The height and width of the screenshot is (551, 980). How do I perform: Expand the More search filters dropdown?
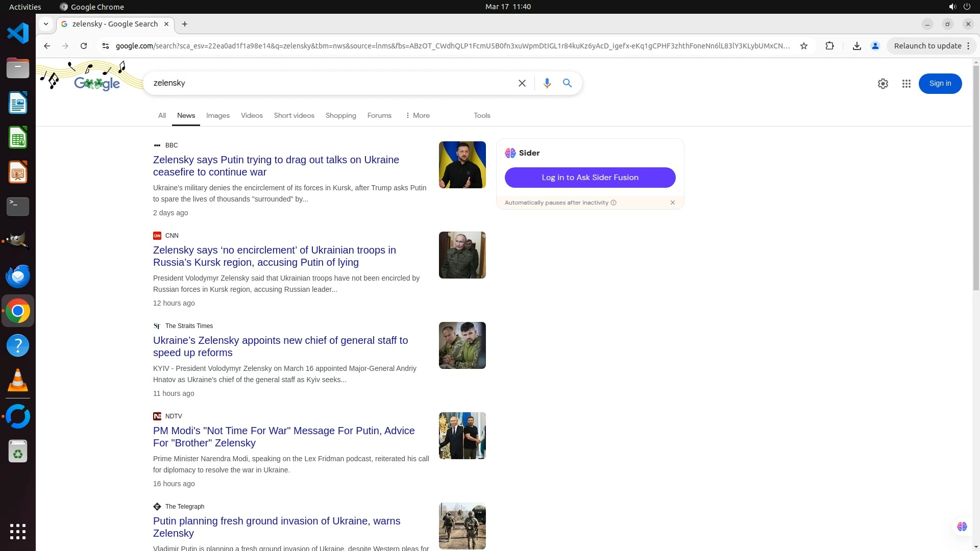pyautogui.click(x=417, y=115)
